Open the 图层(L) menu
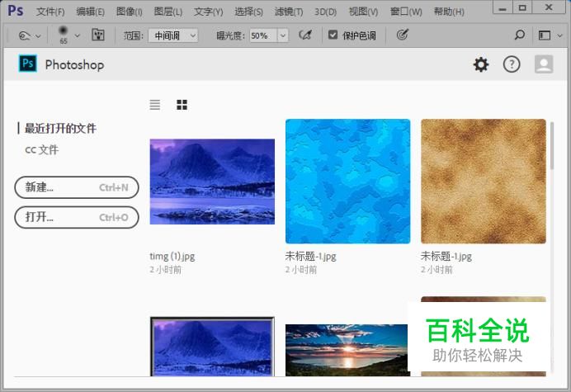Screen dimensions: 571x392 tap(168, 12)
